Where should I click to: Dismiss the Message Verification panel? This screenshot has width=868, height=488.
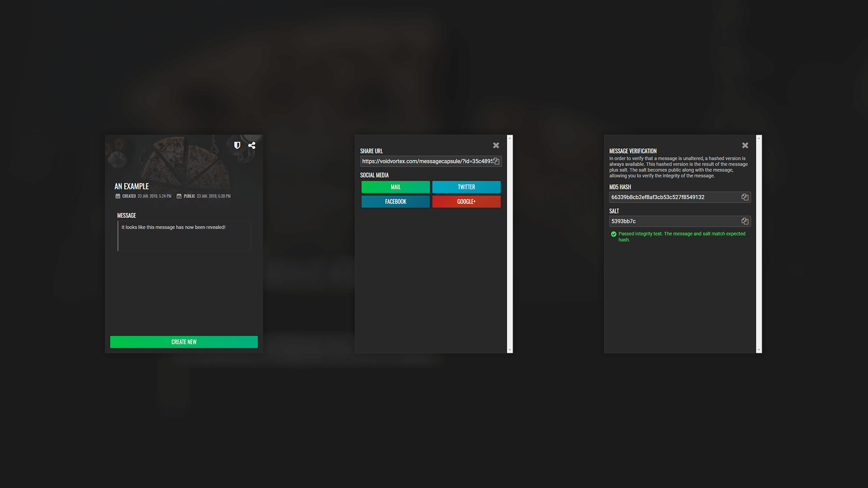tap(745, 145)
